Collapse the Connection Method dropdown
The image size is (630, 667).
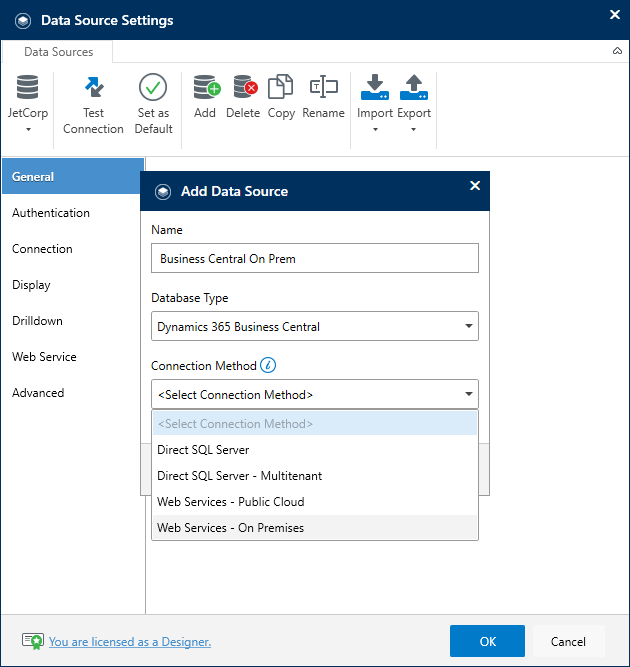click(x=469, y=394)
